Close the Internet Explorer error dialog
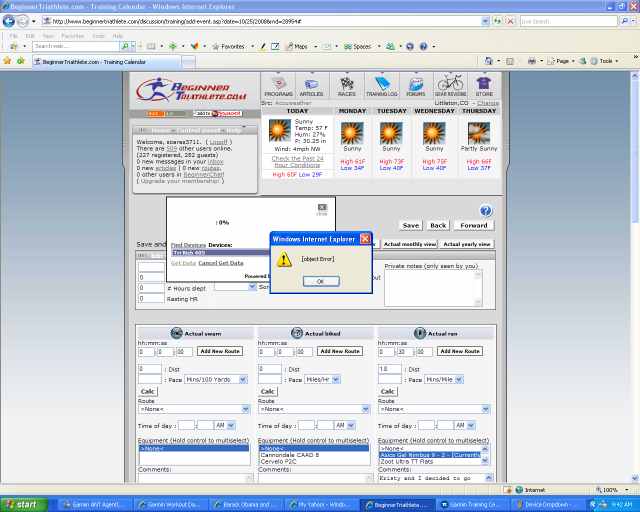640x512 pixels. tap(365, 239)
